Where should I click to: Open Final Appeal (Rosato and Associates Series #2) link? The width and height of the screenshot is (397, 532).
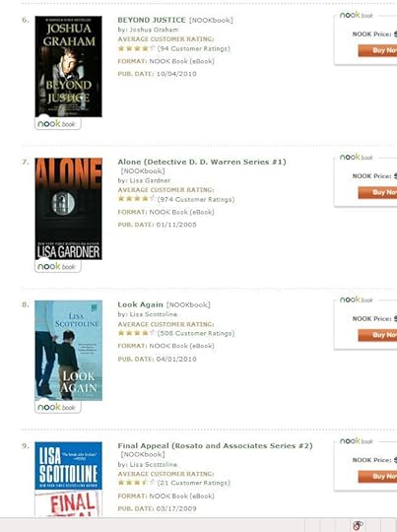tap(215, 446)
